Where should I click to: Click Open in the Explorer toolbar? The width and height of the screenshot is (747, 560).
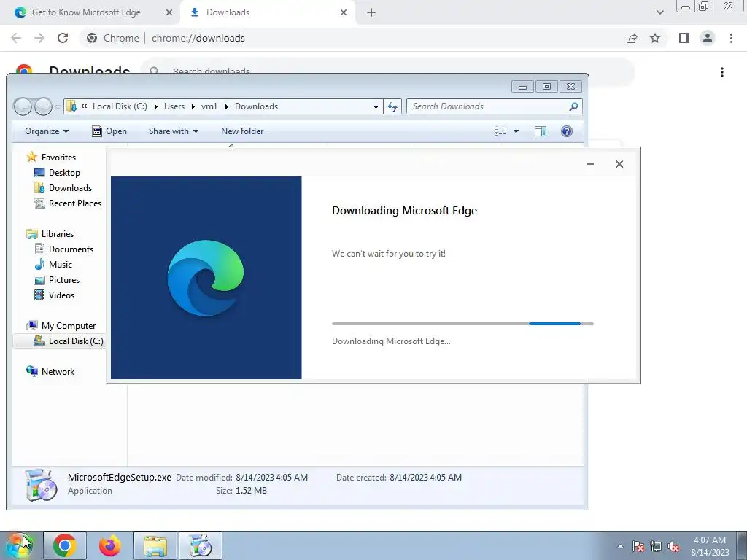[109, 131]
